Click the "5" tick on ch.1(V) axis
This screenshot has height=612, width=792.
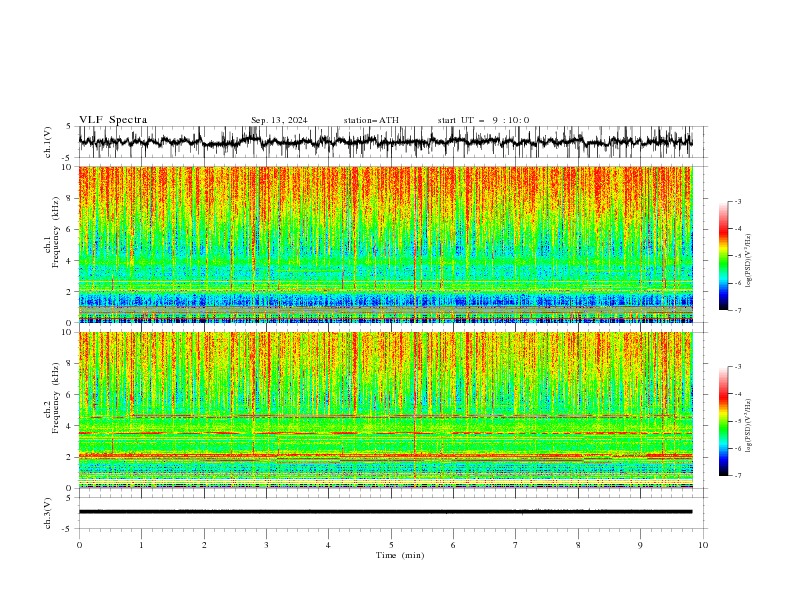click(71, 127)
